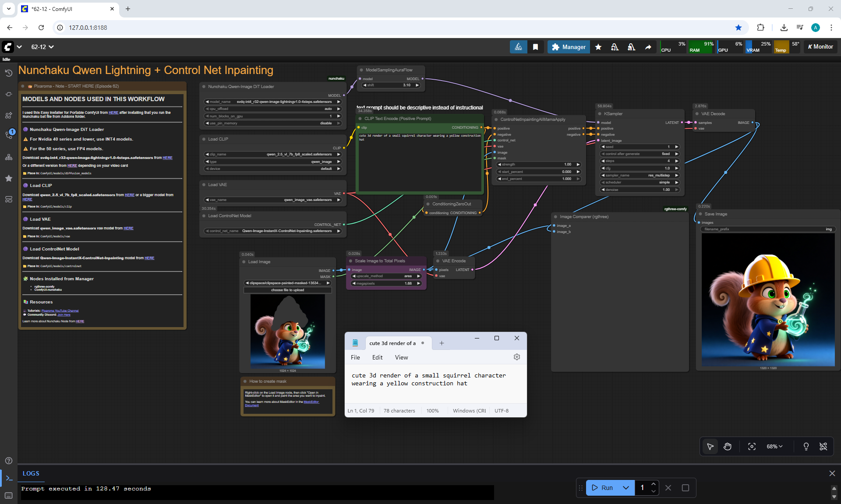Click choose file to upload button

point(287,290)
